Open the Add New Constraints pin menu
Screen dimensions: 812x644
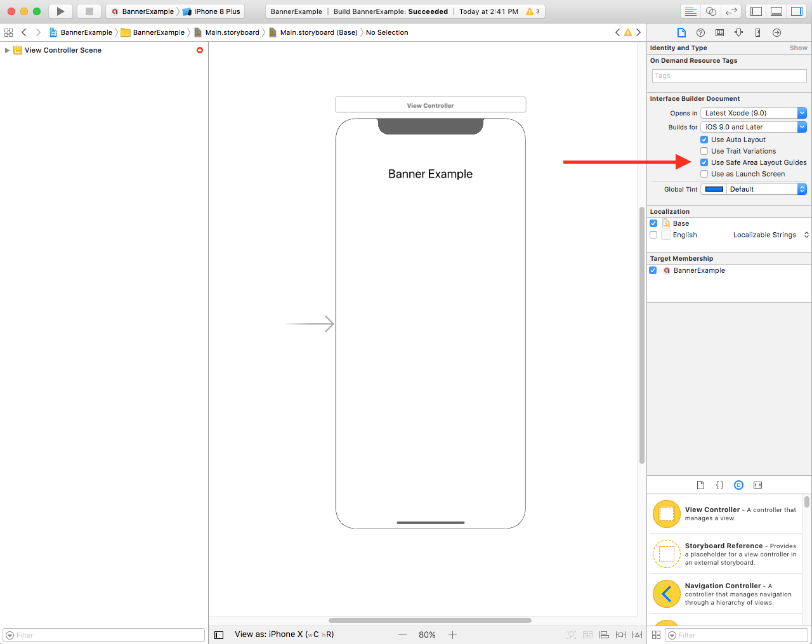point(620,634)
